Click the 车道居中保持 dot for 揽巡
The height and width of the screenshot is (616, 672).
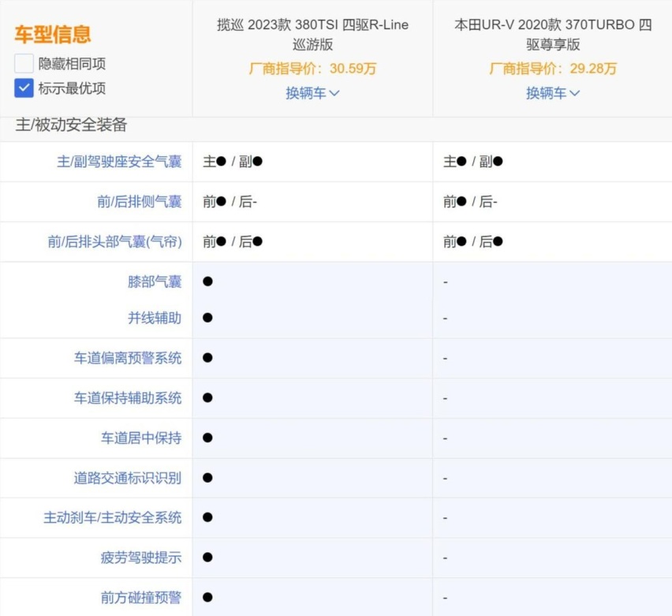click(x=208, y=438)
